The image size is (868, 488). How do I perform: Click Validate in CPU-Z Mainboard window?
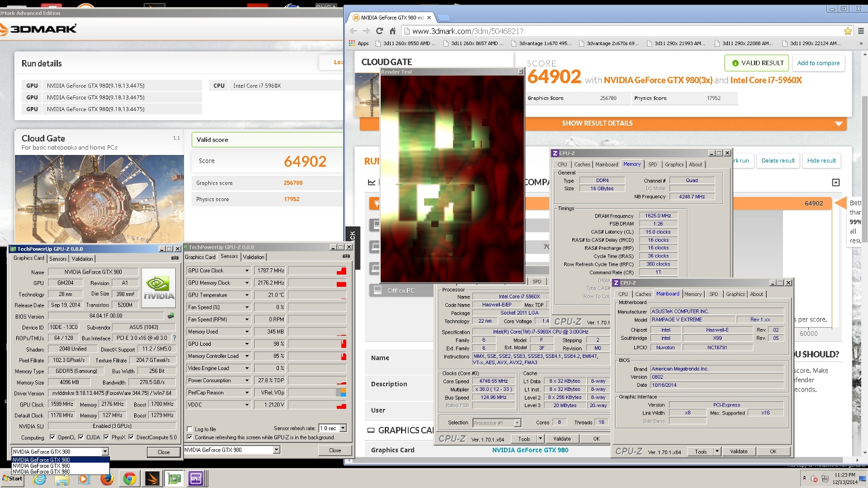pyautogui.click(x=738, y=452)
